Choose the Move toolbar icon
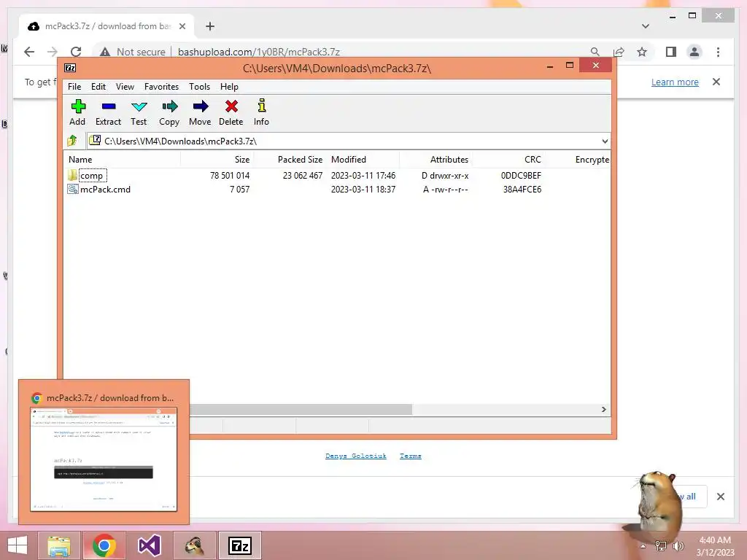Screen dimensions: 747x560 click(x=200, y=112)
